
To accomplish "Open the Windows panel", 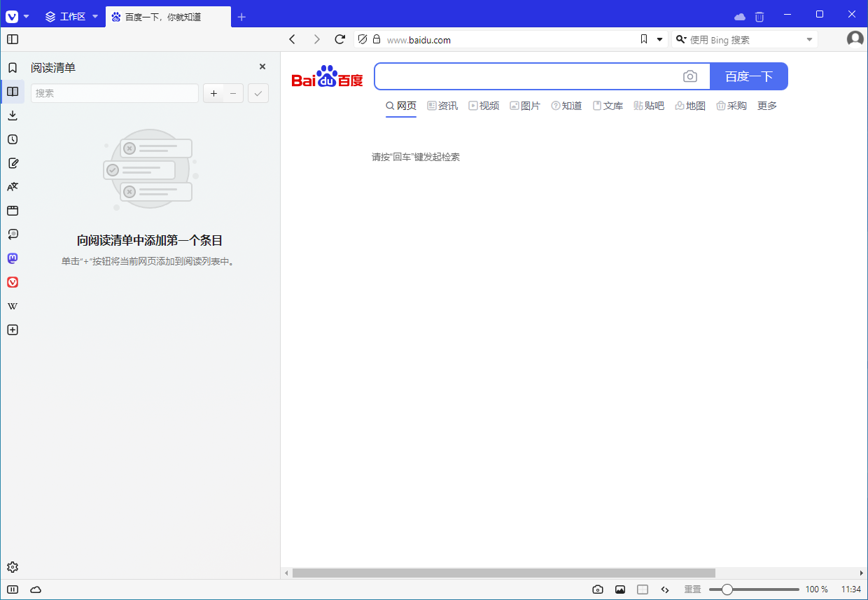I will click(x=13, y=210).
